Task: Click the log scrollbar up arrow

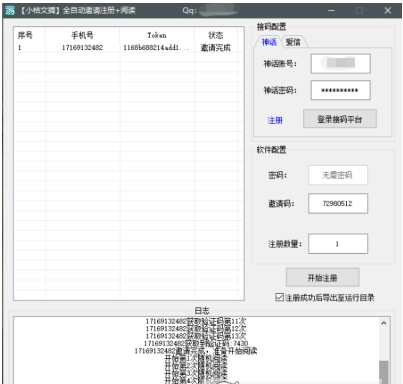Action: [384, 323]
